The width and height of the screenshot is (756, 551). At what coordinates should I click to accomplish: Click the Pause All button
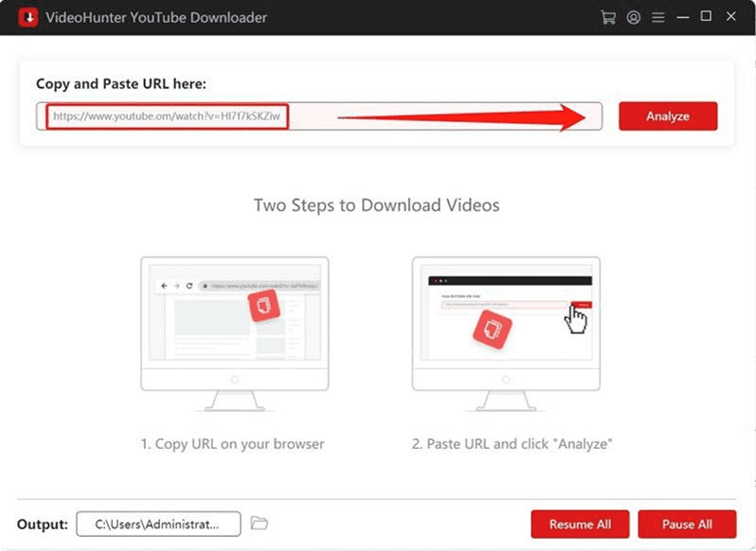click(687, 524)
